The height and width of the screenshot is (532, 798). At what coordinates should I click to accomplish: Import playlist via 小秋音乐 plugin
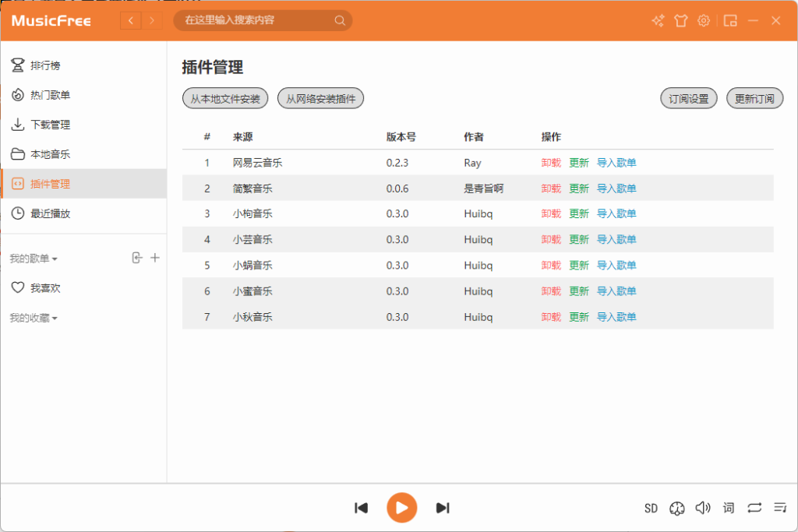[x=616, y=317]
